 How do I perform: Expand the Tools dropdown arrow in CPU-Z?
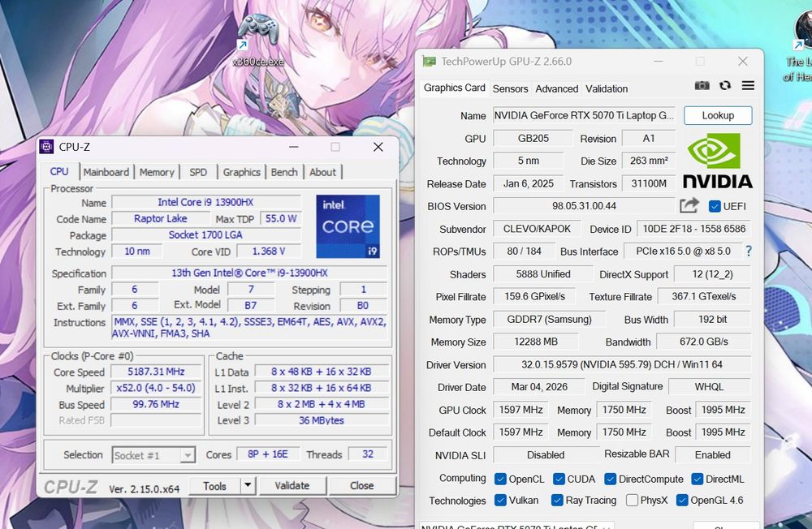click(x=248, y=485)
